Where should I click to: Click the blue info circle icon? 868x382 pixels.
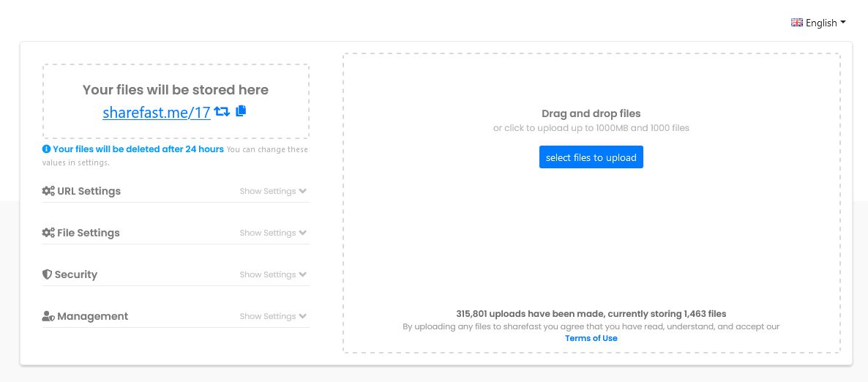[x=47, y=149]
